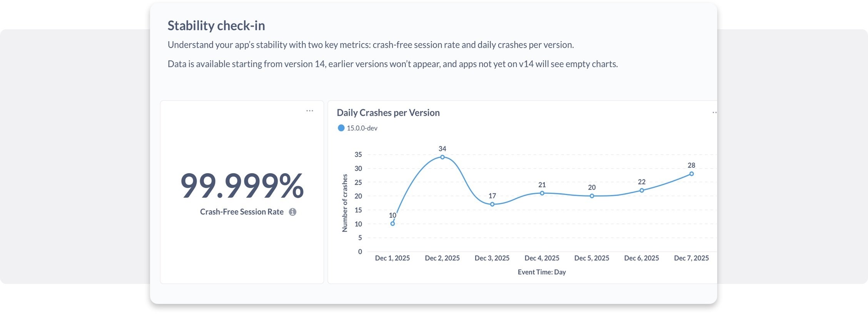This screenshot has height=317, width=868.
Task: Select the Dec 1 data point labeled 10
Action: click(392, 224)
